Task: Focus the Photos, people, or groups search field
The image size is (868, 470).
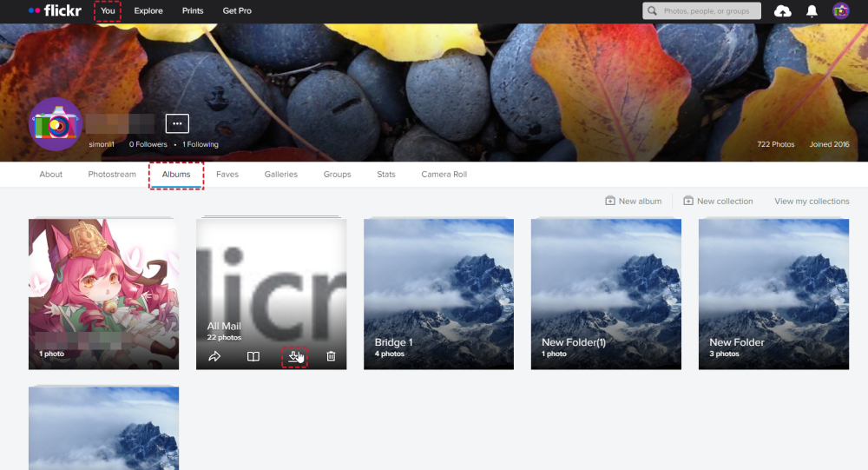Action: (701, 10)
